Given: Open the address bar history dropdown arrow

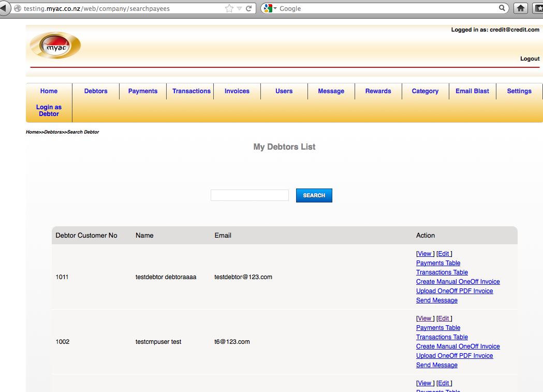Looking at the screenshot, I should 239,9.
